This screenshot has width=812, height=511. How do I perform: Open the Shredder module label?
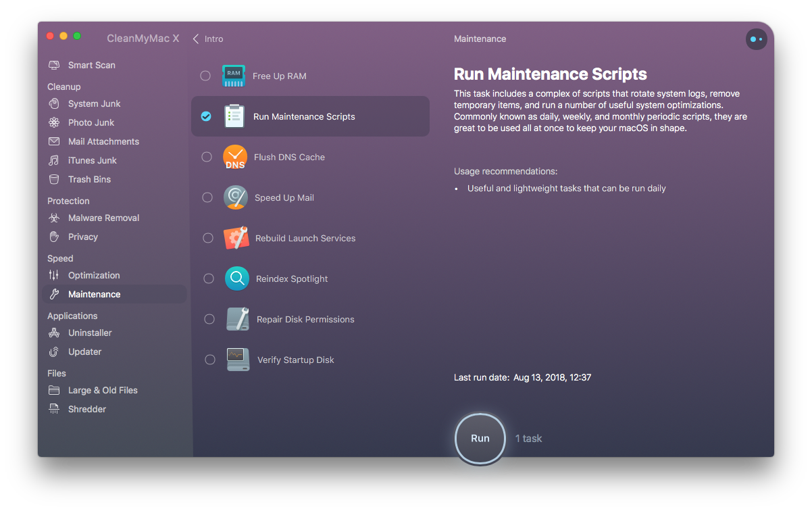click(87, 409)
